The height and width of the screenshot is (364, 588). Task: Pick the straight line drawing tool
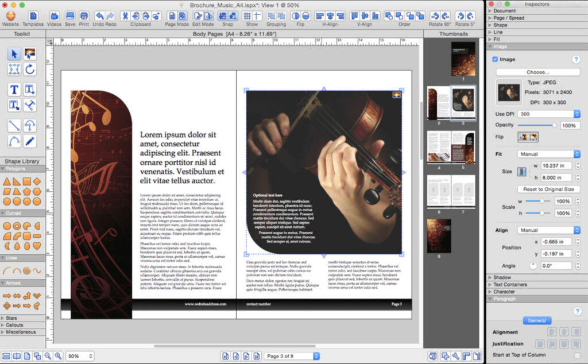(x=14, y=125)
